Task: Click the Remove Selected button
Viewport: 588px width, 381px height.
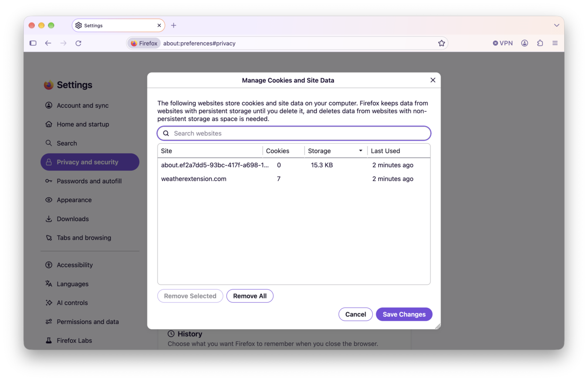Action: point(190,296)
